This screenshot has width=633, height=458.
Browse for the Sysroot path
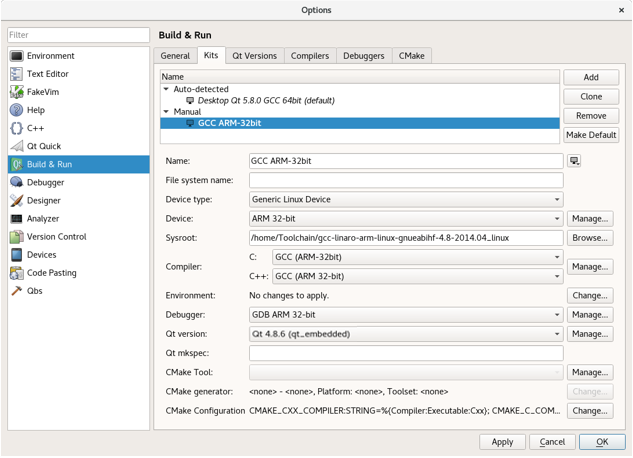pos(590,238)
